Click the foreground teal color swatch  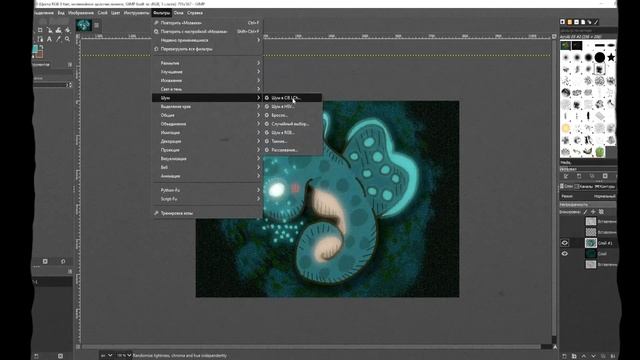coord(36,49)
